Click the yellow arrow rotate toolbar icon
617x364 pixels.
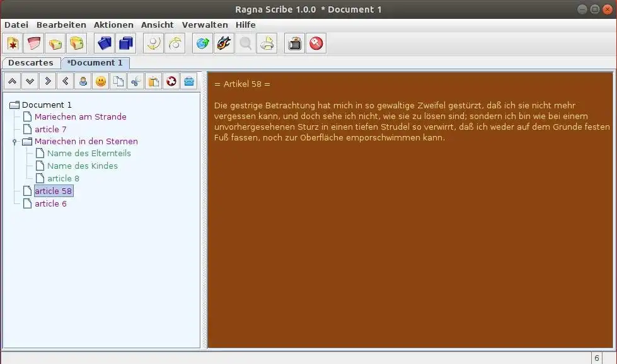(267, 43)
